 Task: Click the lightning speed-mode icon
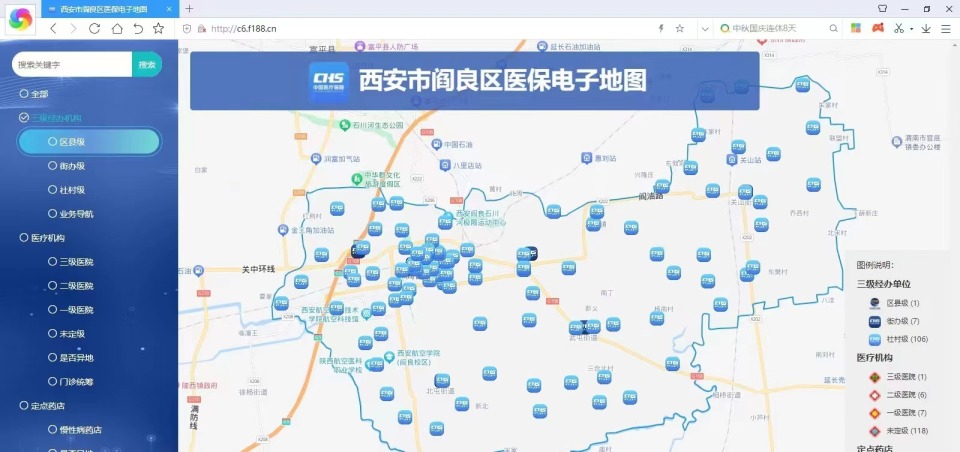pyautogui.click(x=661, y=28)
